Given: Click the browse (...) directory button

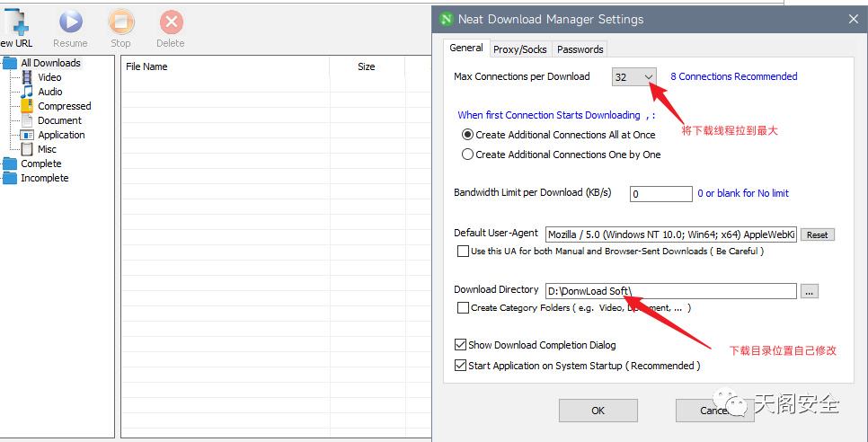Looking at the screenshot, I should [810, 291].
